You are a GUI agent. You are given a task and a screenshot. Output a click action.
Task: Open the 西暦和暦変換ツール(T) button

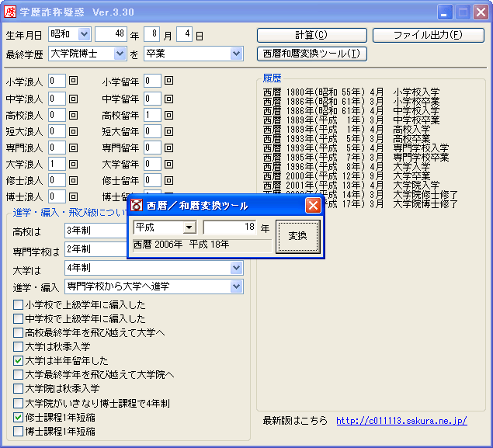(311, 54)
